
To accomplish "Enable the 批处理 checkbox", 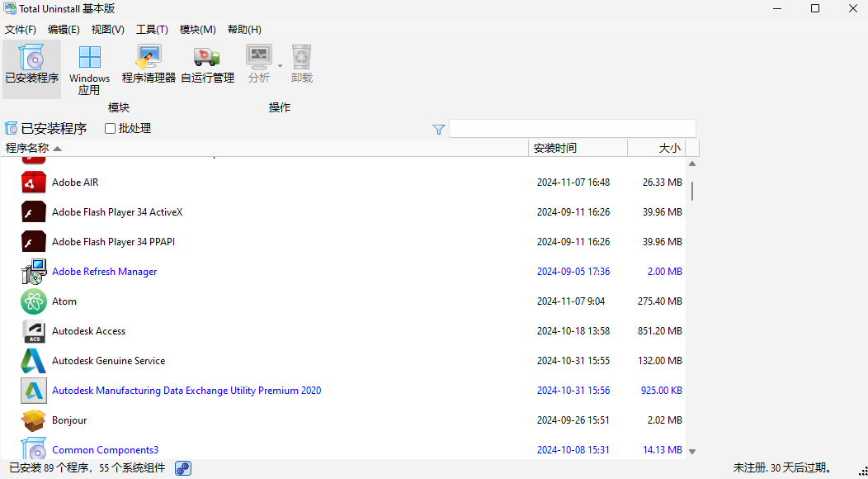I will pyautogui.click(x=110, y=129).
